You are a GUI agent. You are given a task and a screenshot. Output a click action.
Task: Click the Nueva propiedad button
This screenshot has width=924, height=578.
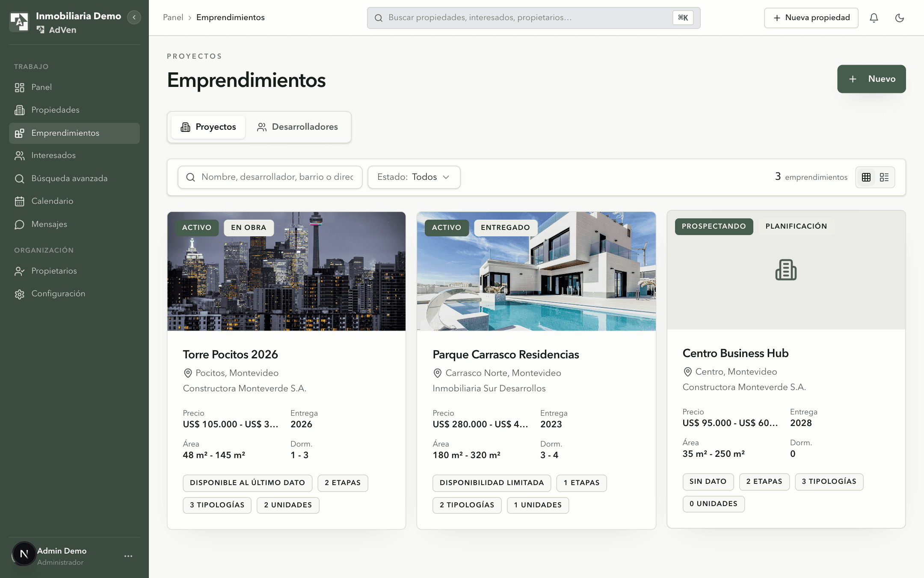click(x=811, y=18)
